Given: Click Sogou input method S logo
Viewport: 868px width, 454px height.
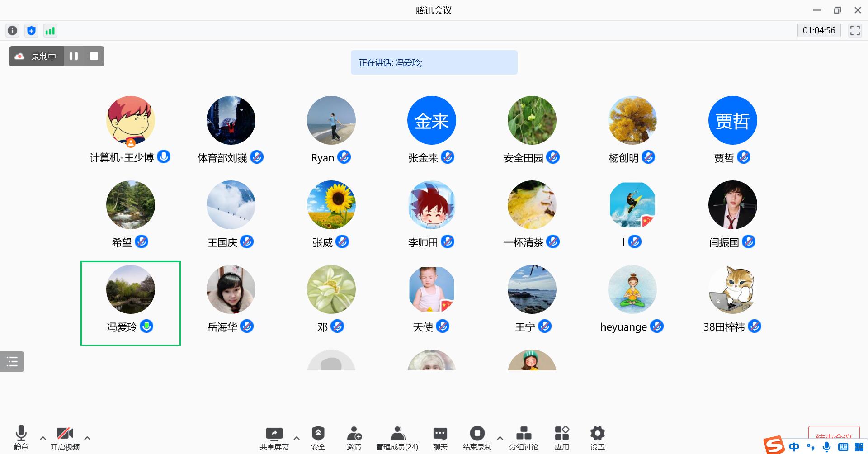Looking at the screenshot, I should [774, 445].
